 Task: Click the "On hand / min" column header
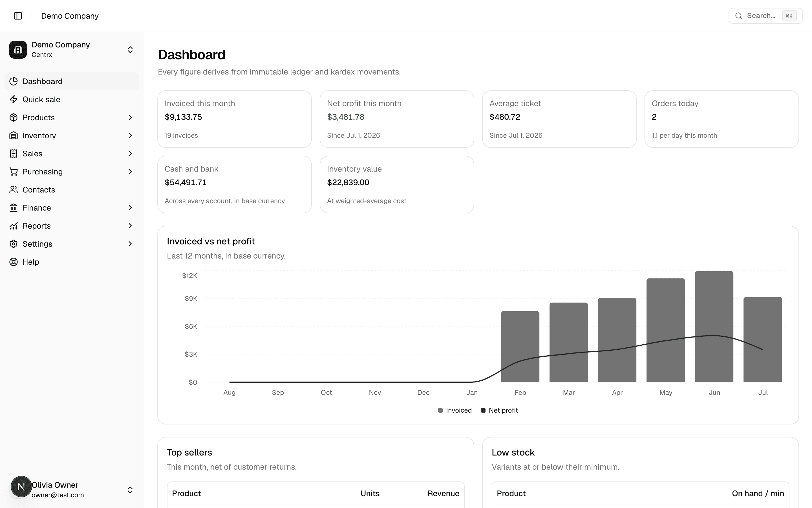[x=758, y=494]
